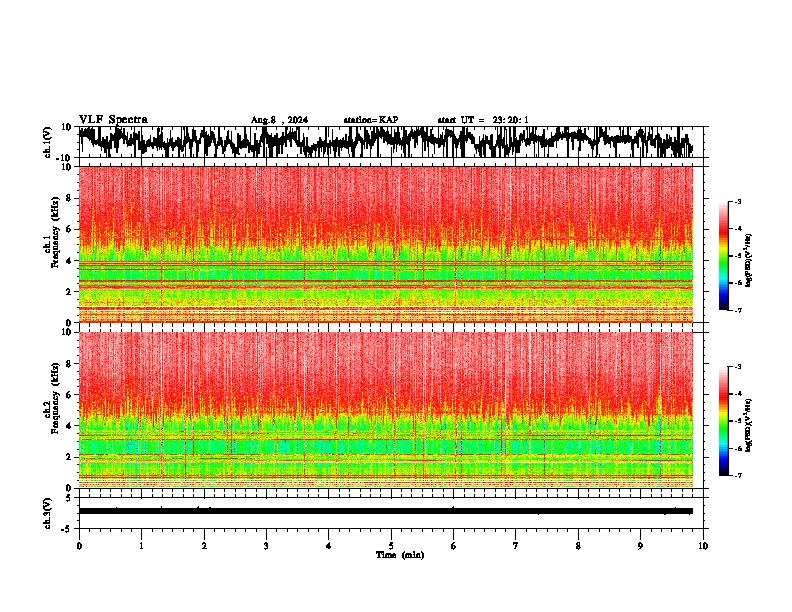Viewport: 792px width, 612px height.
Task: Click time tick label "2" on x-axis
Action: (204, 546)
